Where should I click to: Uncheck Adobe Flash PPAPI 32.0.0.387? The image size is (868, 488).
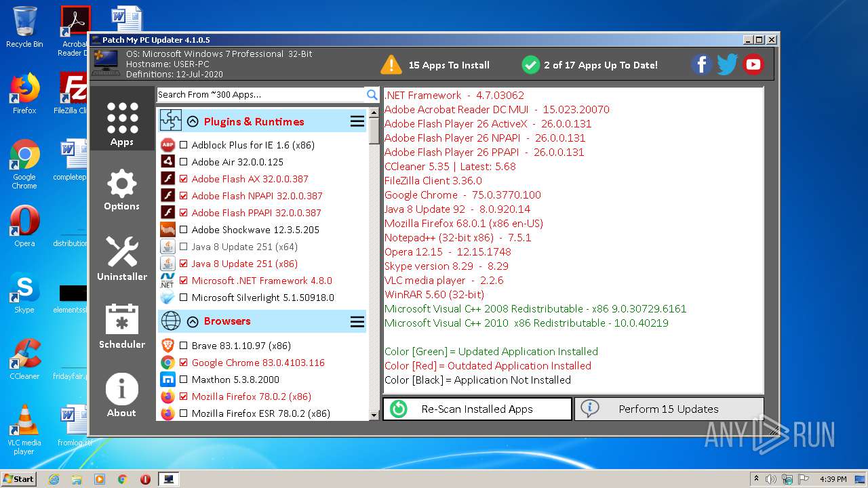coord(184,213)
